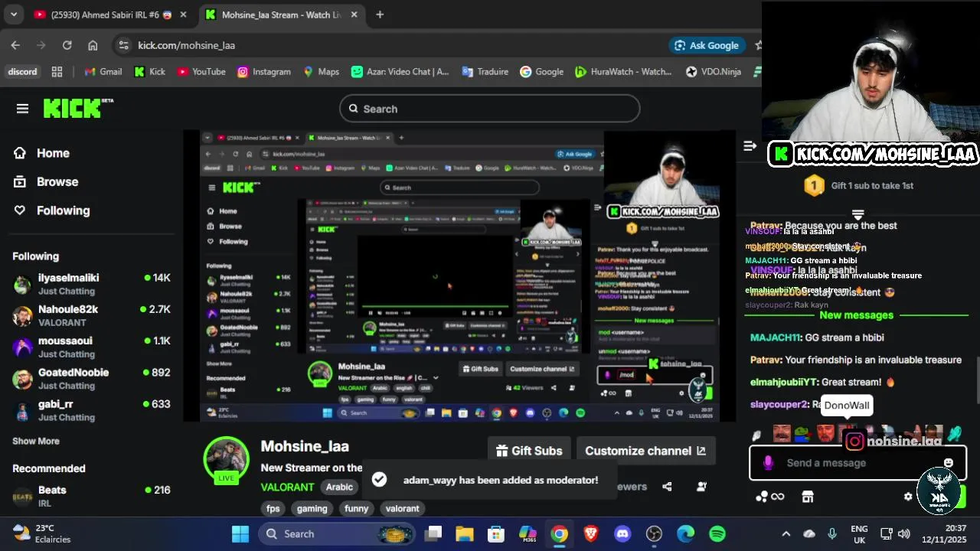Open File Explorer from taskbar
Image resolution: width=980 pixels, height=551 pixels.
point(465,534)
